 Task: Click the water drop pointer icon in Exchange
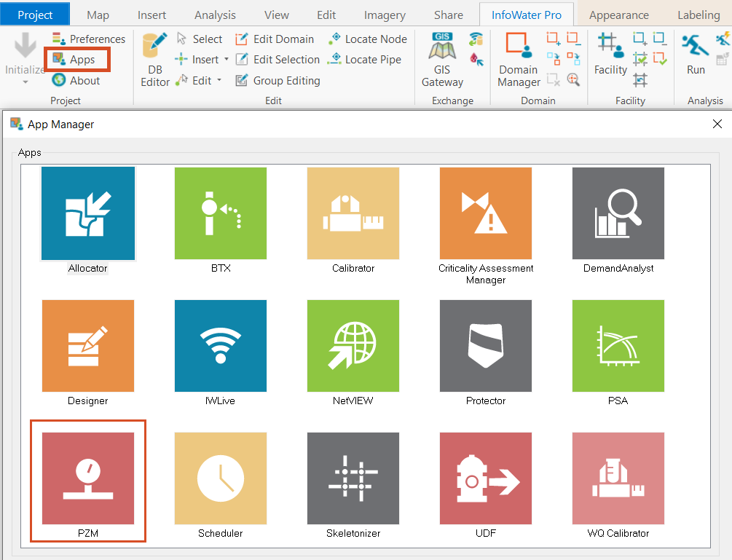click(476, 60)
